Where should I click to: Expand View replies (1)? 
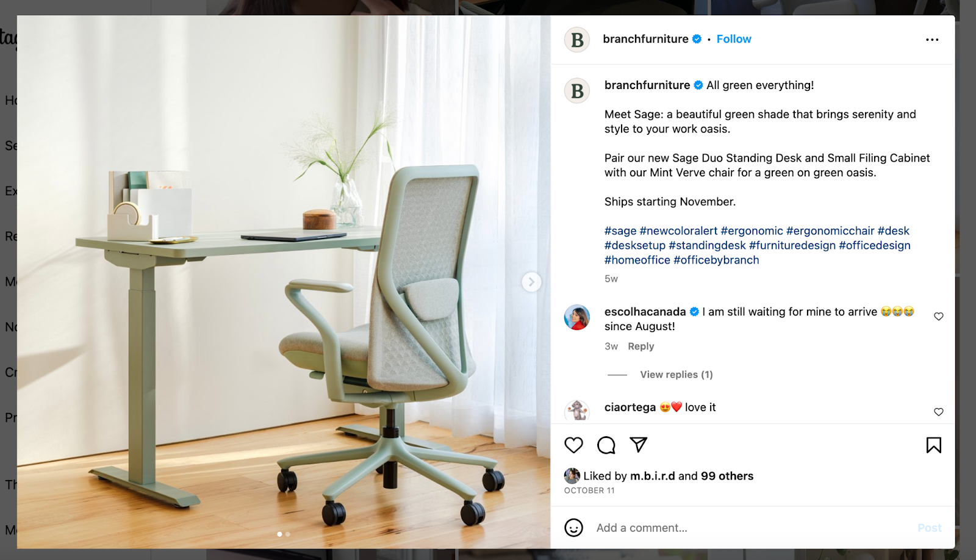click(x=676, y=375)
